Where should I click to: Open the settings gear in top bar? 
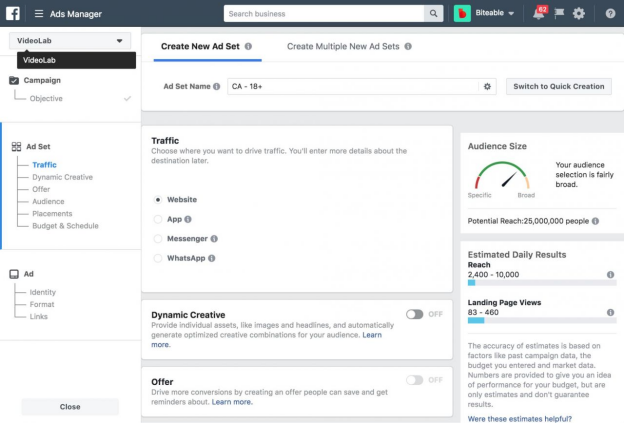point(579,14)
